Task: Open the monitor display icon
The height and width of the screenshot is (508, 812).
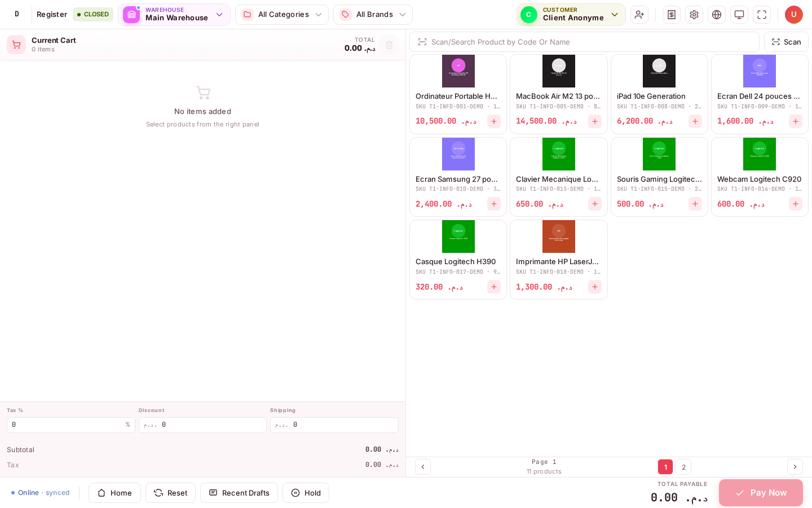Action: pyautogui.click(x=739, y=15)
